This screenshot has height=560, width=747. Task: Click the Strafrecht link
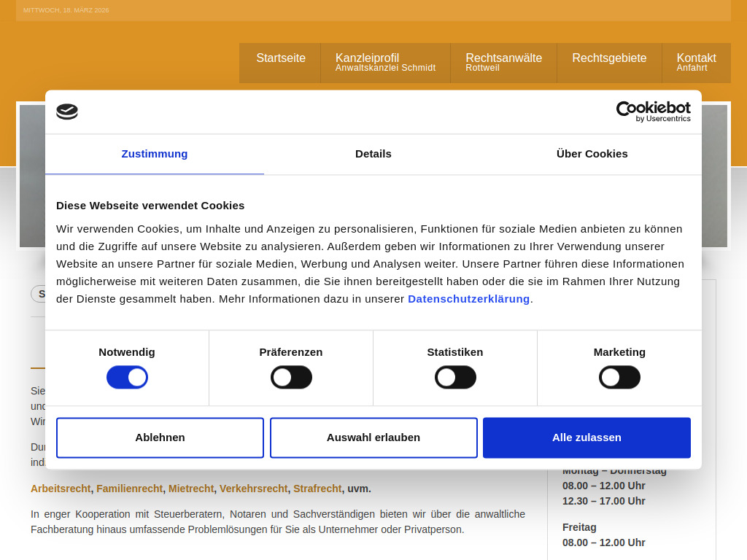(317, 489)
